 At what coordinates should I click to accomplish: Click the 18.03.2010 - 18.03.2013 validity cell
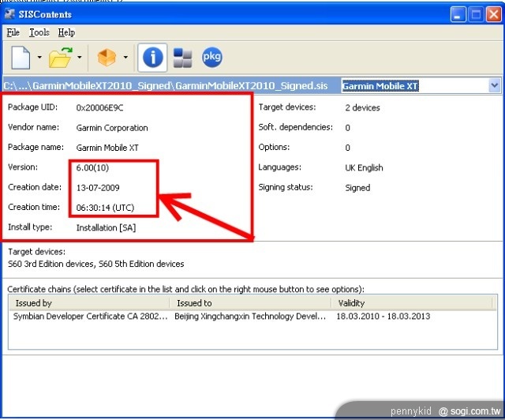383,317
